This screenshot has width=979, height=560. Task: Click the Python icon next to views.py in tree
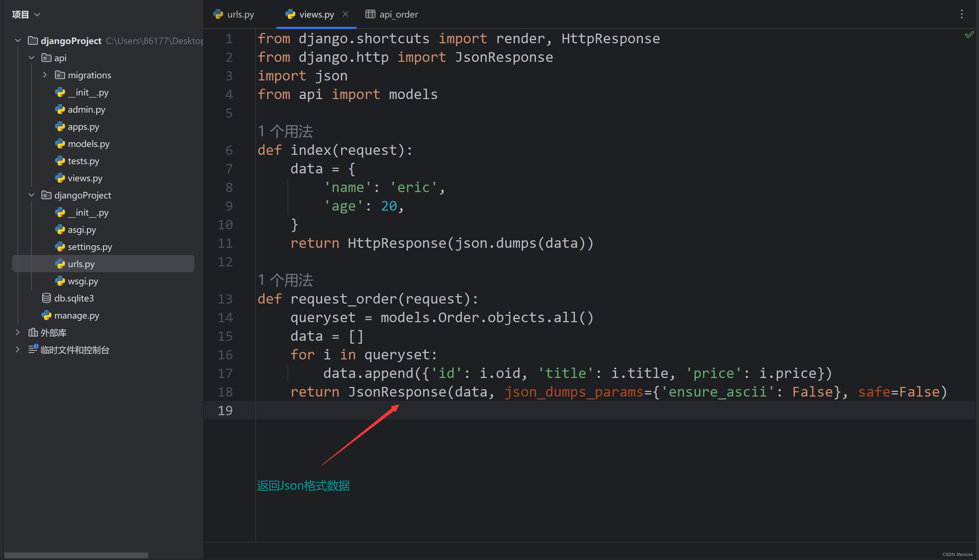point(60,178)
